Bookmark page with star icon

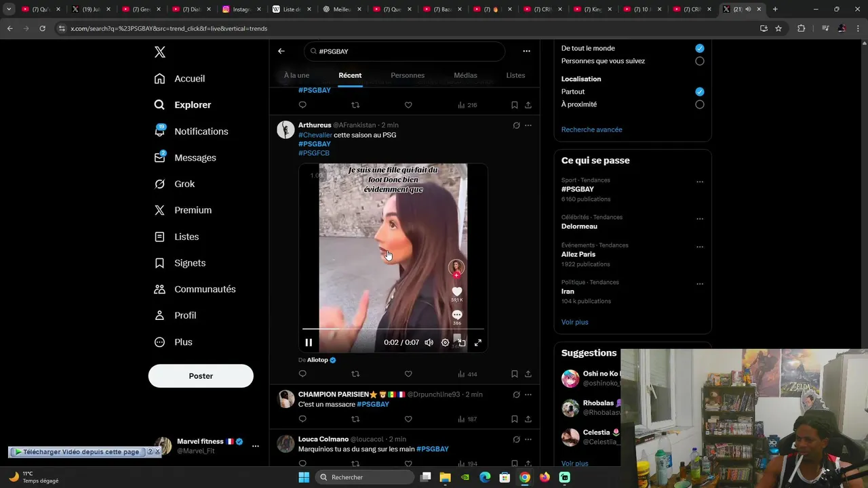pos(778,28)
